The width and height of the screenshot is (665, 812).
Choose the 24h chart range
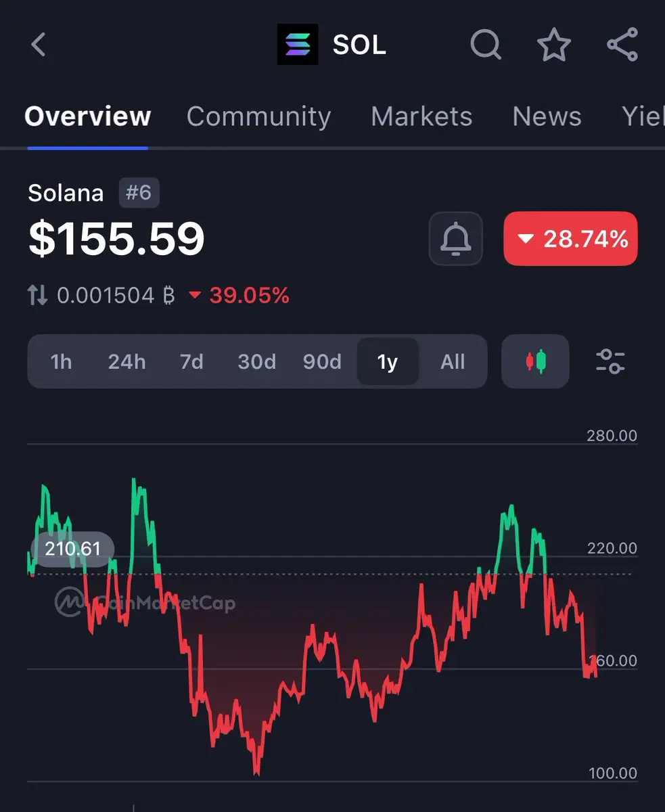(x=127, y=362)
